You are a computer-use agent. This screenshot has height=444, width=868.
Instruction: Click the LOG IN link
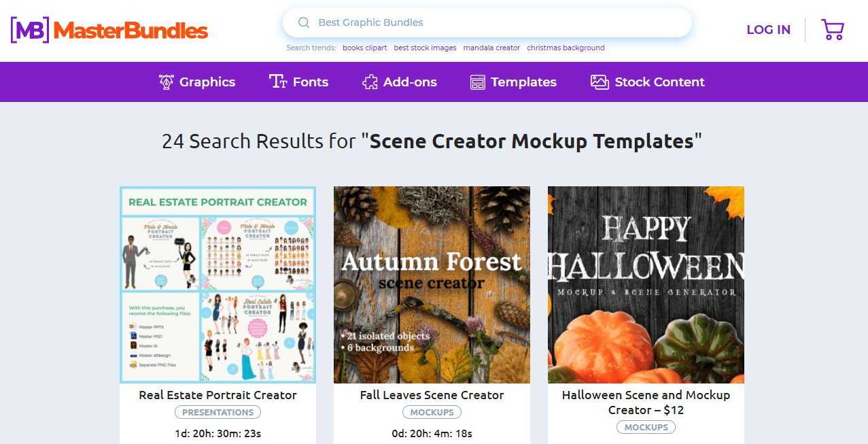(769, 30)
